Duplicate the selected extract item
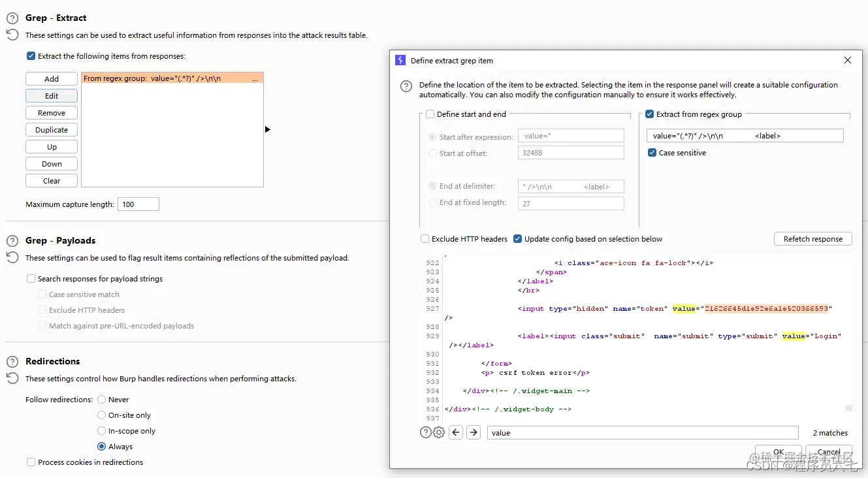The width and height of the screenshot is (868, 478). click(x=52, y=130)
